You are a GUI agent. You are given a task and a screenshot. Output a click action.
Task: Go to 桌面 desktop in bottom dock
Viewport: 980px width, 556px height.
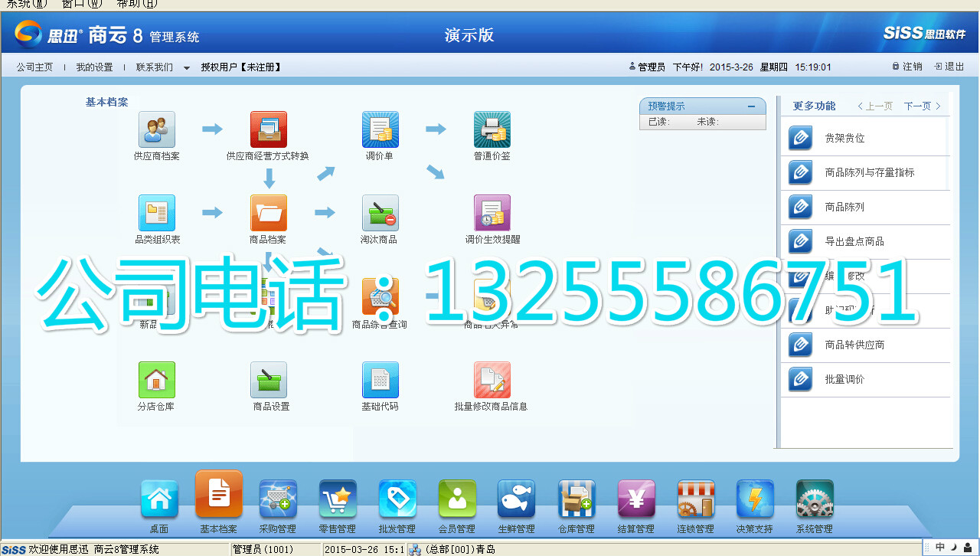click(x=159, y=499)
